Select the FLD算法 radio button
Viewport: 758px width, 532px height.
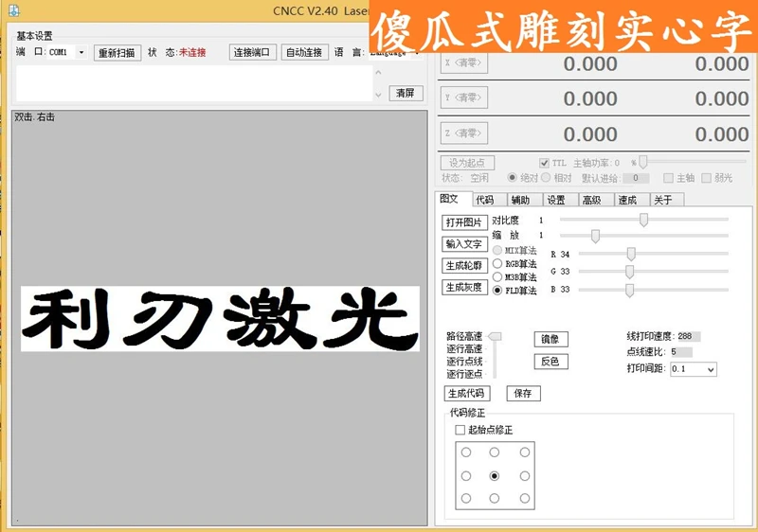click(497, 291)
